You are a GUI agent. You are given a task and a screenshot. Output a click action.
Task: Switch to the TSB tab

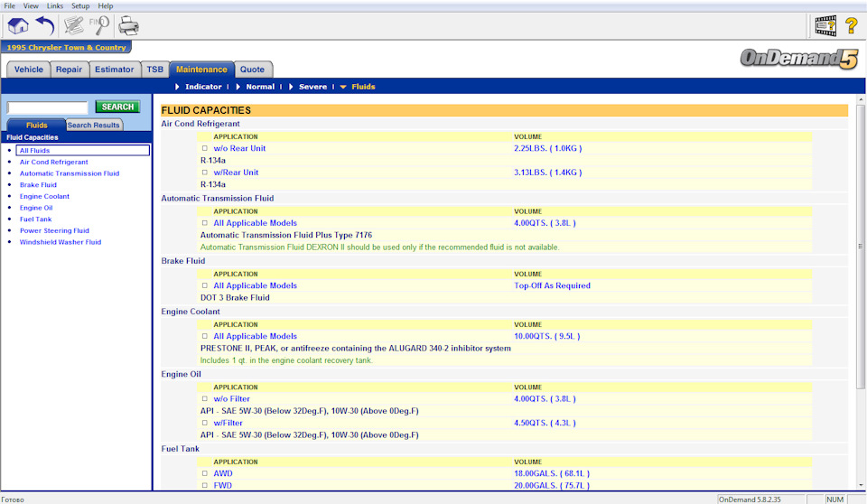pos(154,70)
